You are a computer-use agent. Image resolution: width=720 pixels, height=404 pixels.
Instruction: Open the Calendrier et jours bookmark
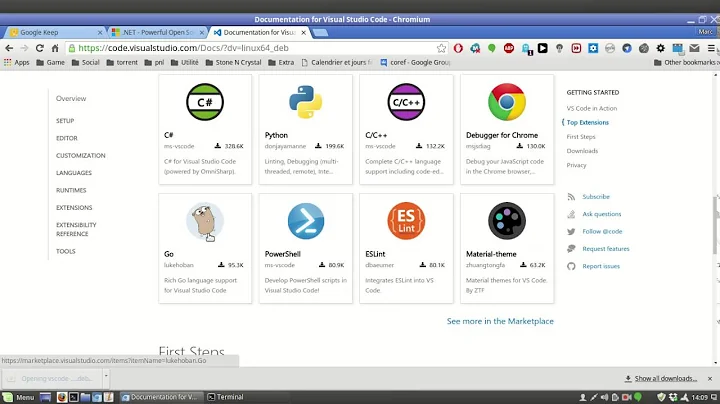[336, 62]
